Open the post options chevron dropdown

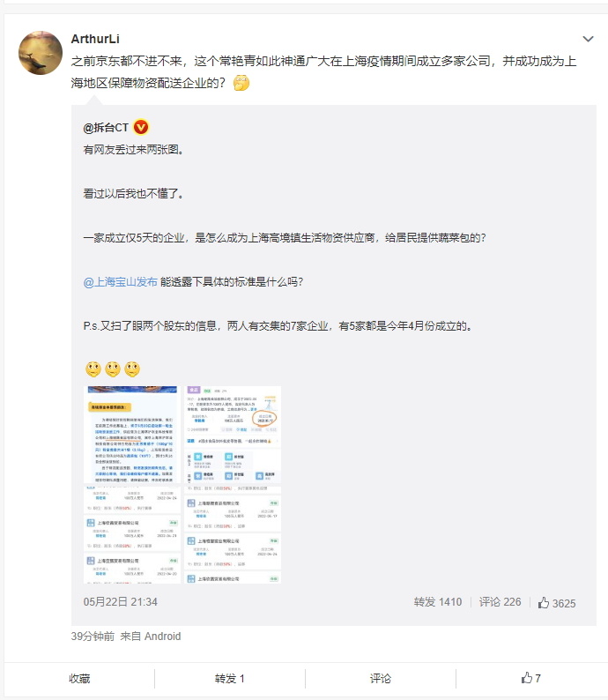tap(588, 40)
